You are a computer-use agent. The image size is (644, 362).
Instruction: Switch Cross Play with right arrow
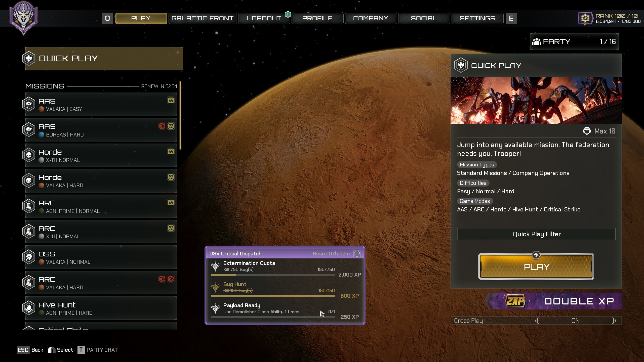pyautogui.click(x=614, y=321)
